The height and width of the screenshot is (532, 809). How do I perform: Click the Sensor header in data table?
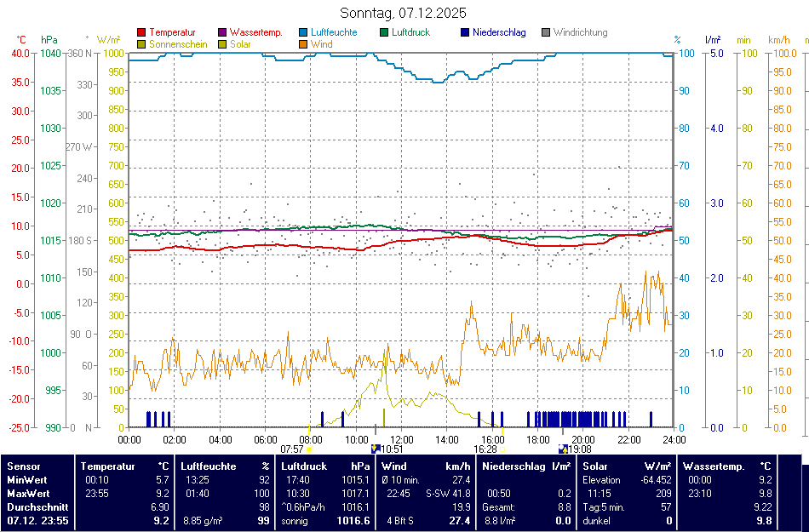(x=24, y=466)
